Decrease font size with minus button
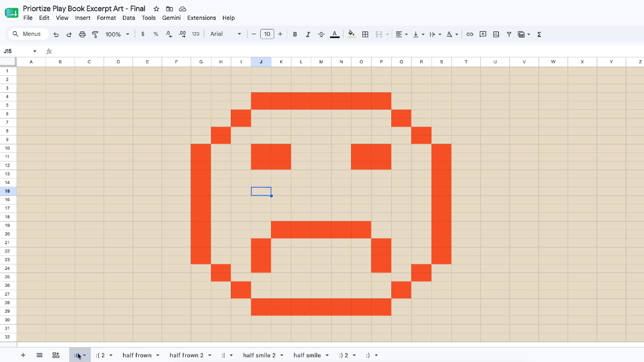Image resolution: width=644 pixels, height=362 pixels. pos(254,34)
